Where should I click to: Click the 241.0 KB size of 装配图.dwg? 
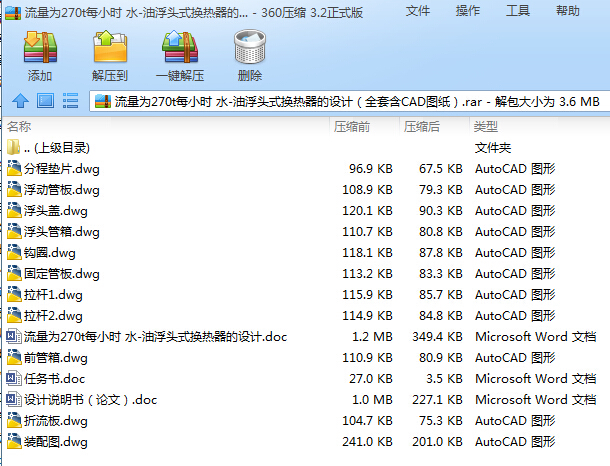point(367,442)
